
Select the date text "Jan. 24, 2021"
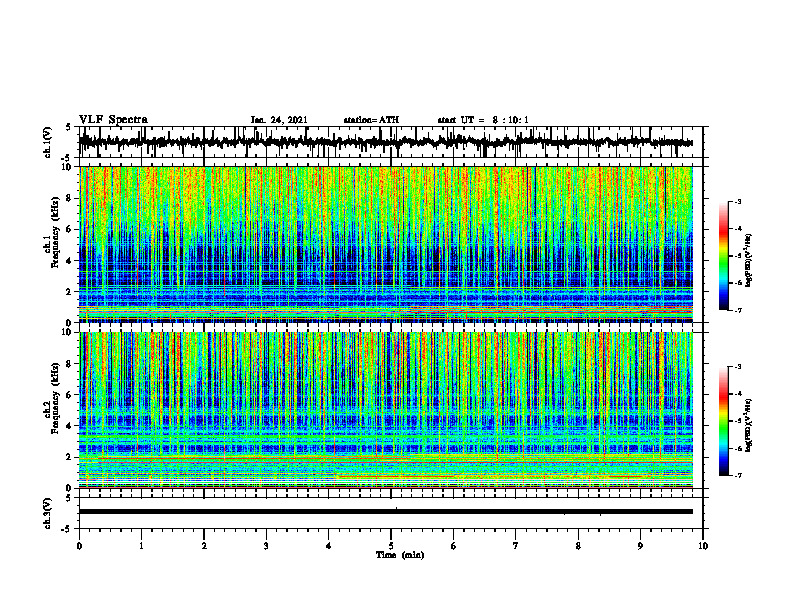[x=279, y=120]
